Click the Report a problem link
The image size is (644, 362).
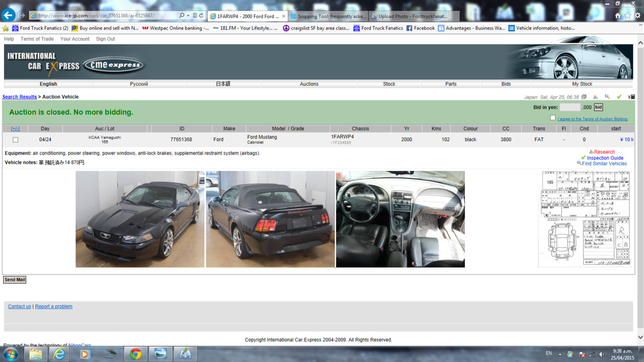click(x=54, y=307)
